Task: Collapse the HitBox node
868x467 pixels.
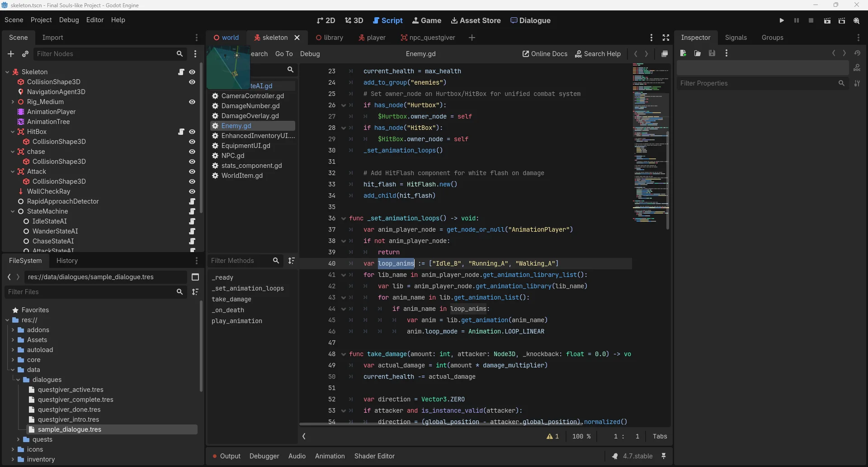Action: [x=13, y=132]
